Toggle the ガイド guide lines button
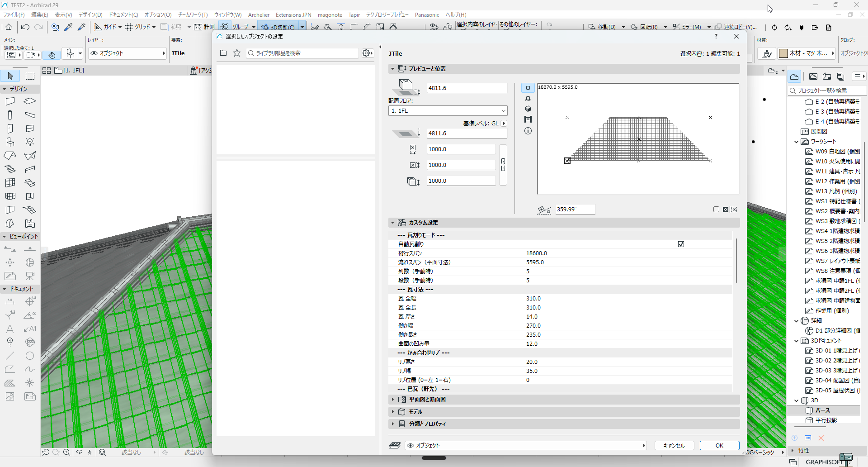 105,27
